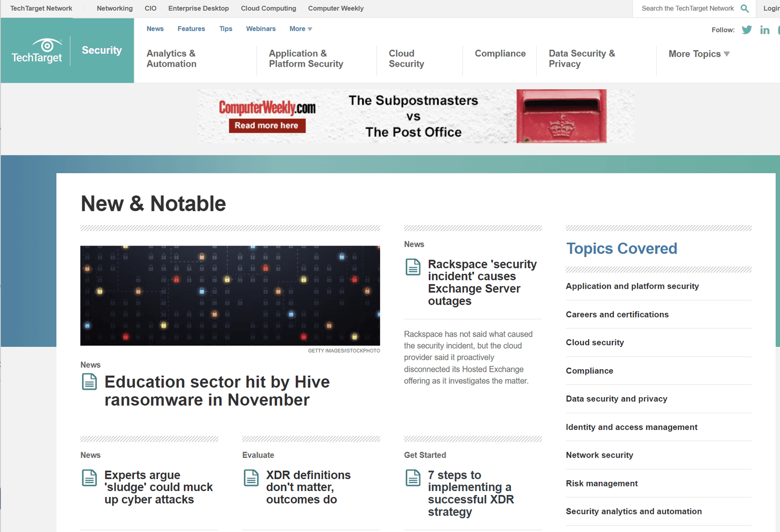780x532 pixels.
Task: Click document icon beside 7 steps headline
Action: [x=413, y=478]
